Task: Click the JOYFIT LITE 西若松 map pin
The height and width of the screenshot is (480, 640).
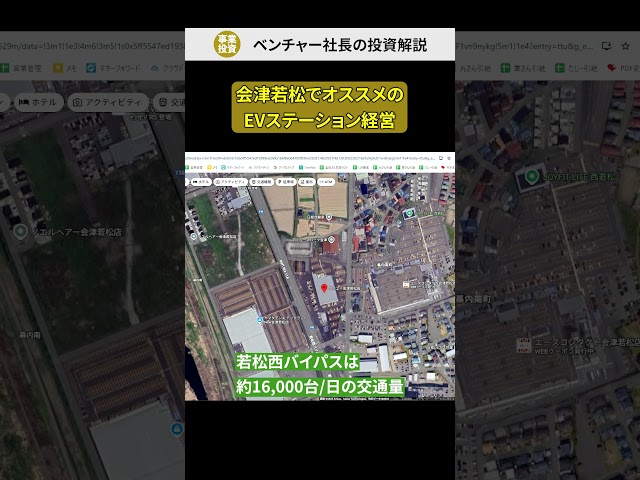Action: coord(531,176)
